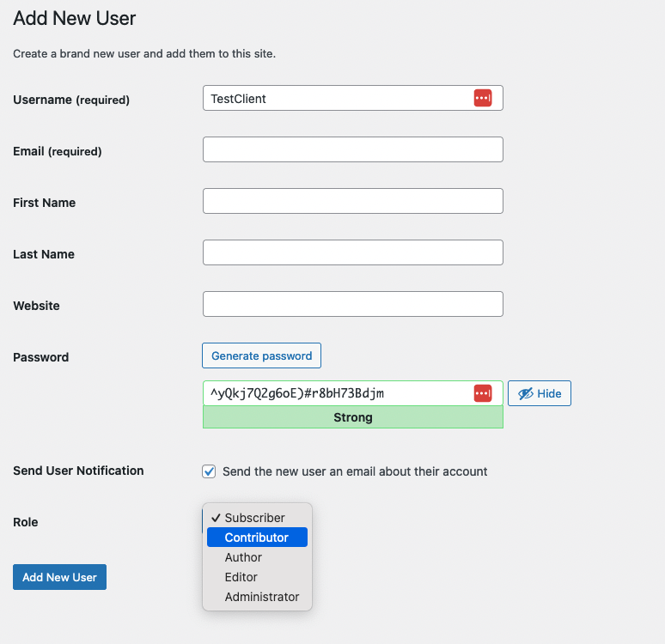The width and height of the screenshot is (665, 644).
Task: Click the Last Name label
Action: click(x=44, y=254)
